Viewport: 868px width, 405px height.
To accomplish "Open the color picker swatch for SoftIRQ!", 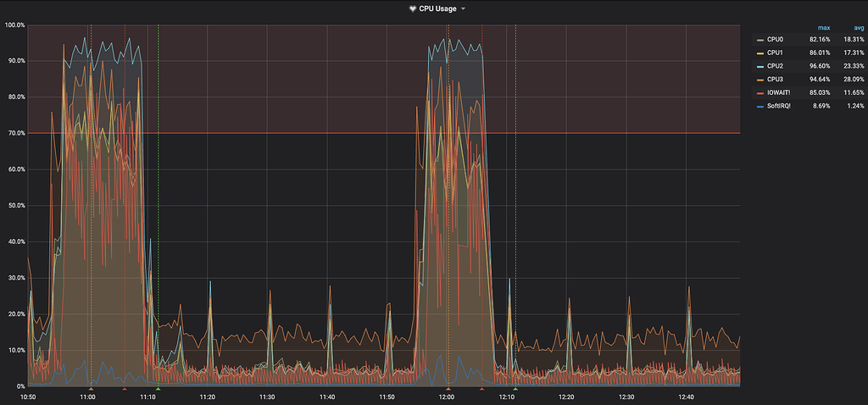I will point(760,106).
